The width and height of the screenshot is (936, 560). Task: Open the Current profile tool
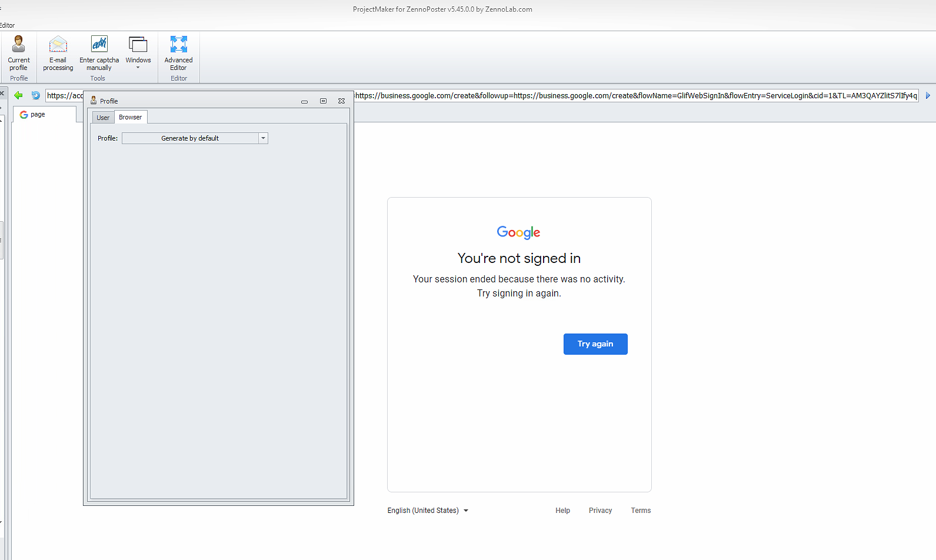click(19, 53)
